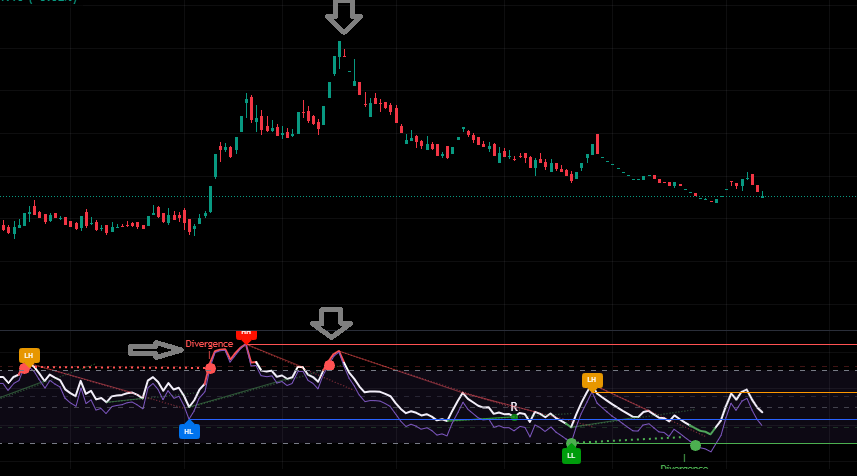Viewport: 857px width, 476px height.
Task: Select the solid green horizontal LL level line
Action: coord(714,443)
